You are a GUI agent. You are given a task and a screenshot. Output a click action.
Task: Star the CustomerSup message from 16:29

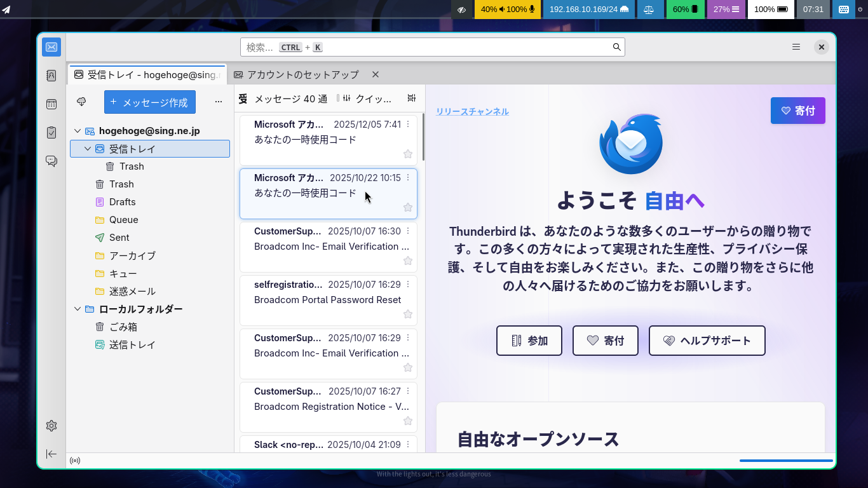(x=408, y=367)
